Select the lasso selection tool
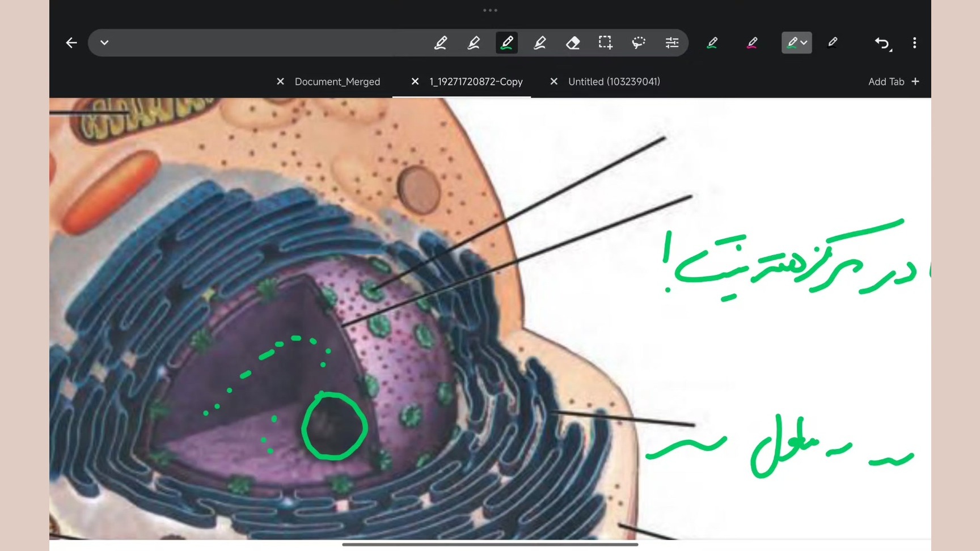This screenshot has width=980, height=551. (639, 43)
